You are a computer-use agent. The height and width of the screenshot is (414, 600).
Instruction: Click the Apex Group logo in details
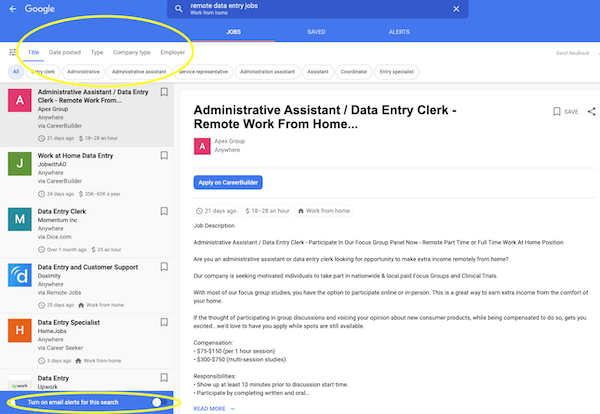click(x=202, y=146)
